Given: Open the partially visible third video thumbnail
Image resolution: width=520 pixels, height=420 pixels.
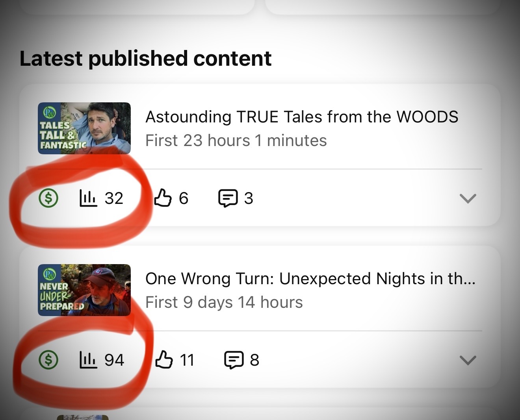Looking at the screenshot, I should pos(82,417).
